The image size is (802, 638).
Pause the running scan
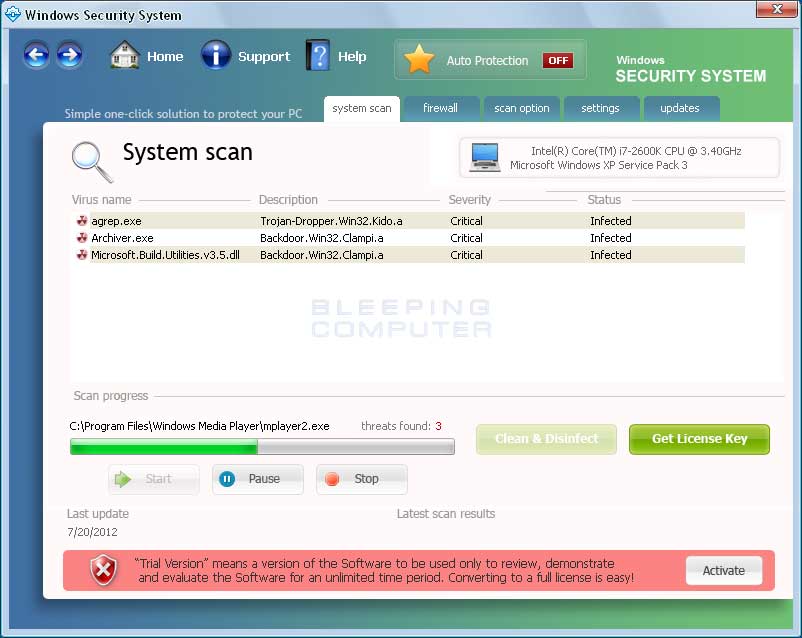tap(258, 479)
